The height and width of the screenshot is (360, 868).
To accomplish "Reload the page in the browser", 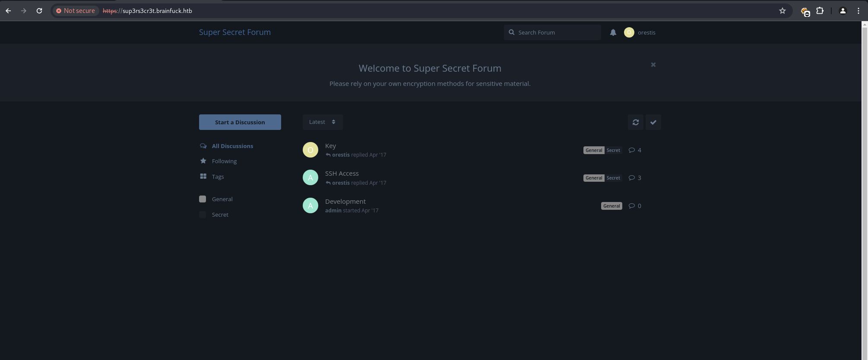I will click(39, 11).
